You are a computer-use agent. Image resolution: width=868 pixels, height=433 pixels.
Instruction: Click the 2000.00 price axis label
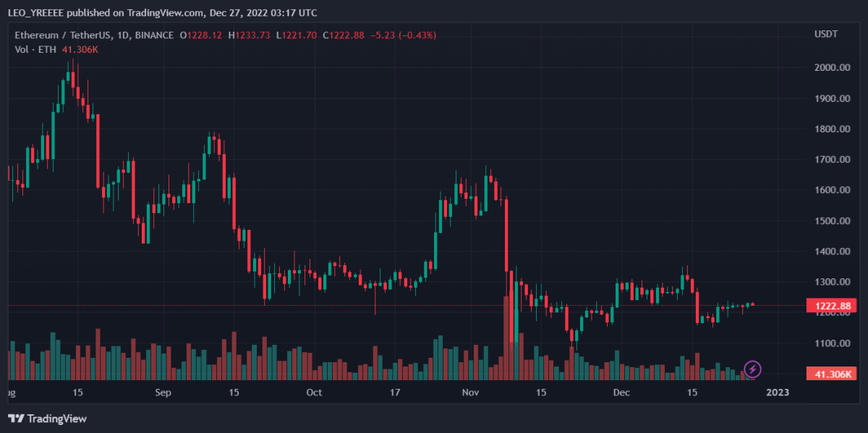point(832,67)
